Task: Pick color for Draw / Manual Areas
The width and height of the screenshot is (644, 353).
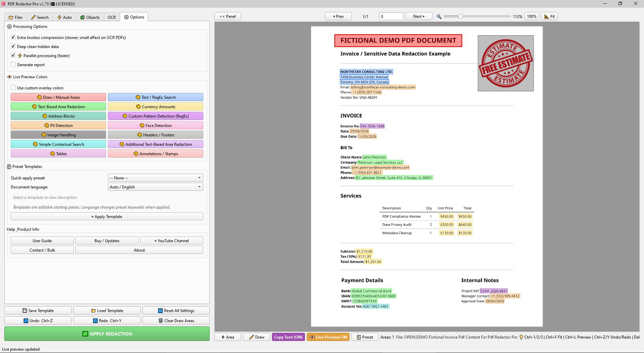Action: (x=58, y=97)
